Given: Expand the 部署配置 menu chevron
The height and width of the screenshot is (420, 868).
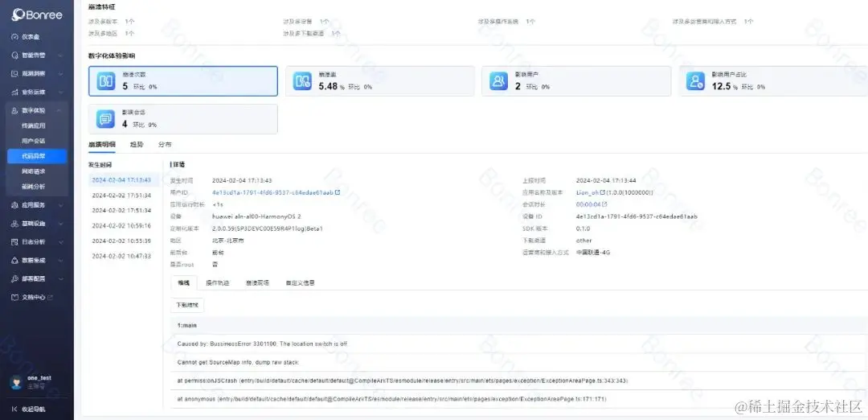Looking at the screenshot, I should [59, 278].
